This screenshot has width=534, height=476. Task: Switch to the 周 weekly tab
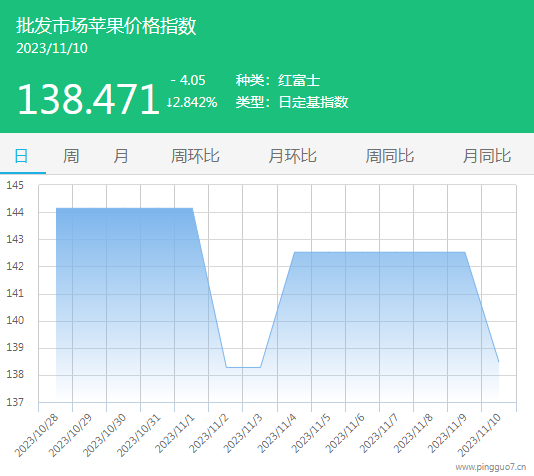[x=71, y=156]
